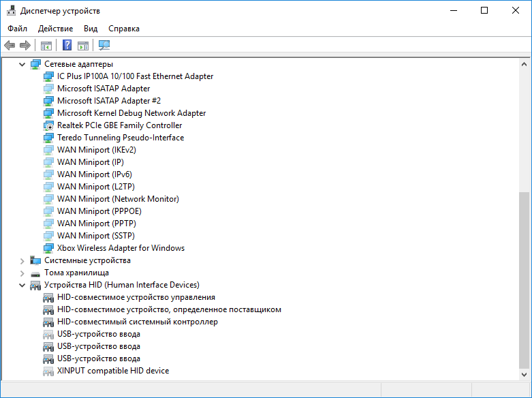This screenshot has height=398, width=532.
Task: Click icon of Microsoft Kernel Debug Network Adapter
Action: point(48,113)
